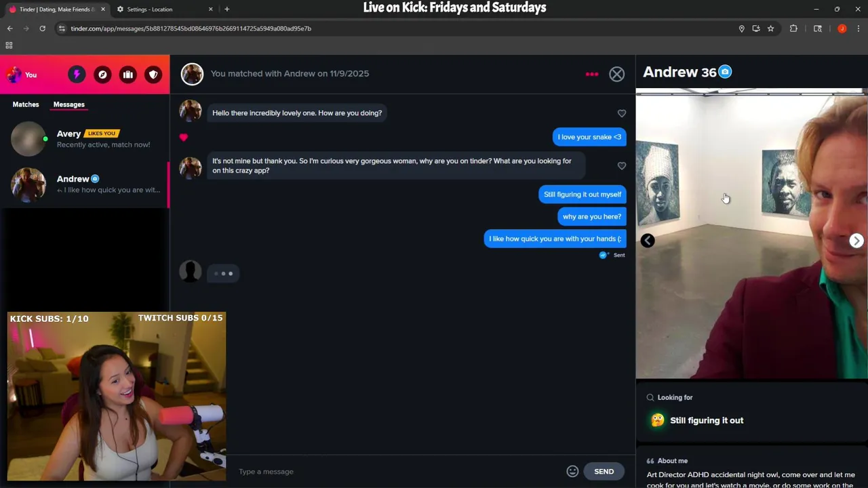Image resolution: width=868 pixels, height=488 pixels.
Task: Focus the "Type a message" input field
Action: coord(400,471)
